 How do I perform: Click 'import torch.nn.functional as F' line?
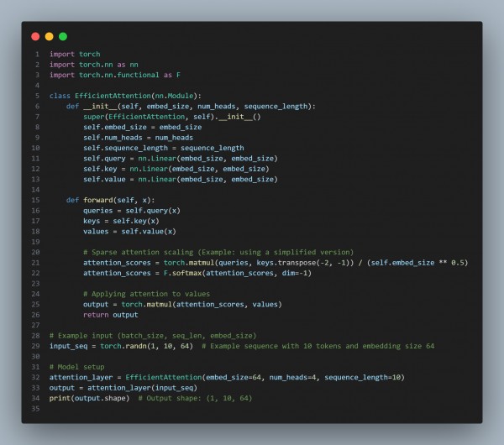click(115, 75)
